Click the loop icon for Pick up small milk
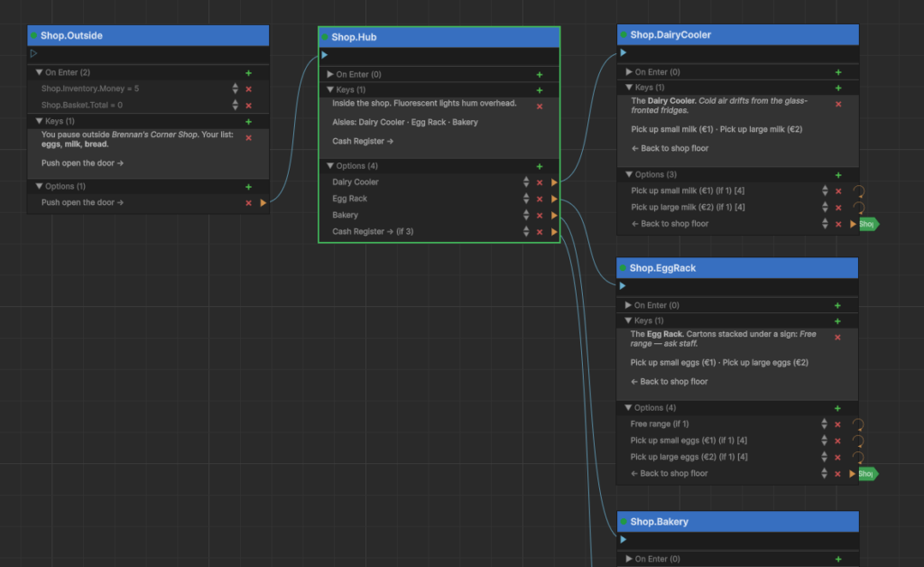Image resolution: width=924 pixels, height=567 pixels. coord(859,191)
